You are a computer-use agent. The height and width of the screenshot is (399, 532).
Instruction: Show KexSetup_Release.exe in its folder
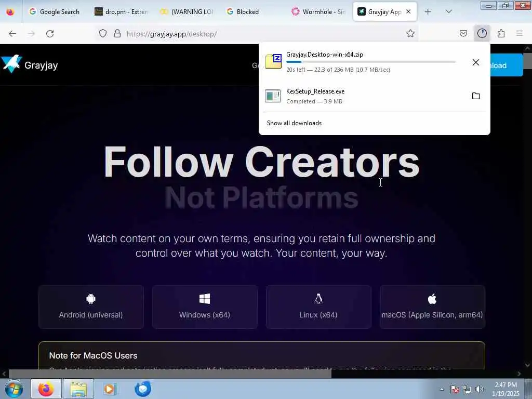(x=476, y=96)
